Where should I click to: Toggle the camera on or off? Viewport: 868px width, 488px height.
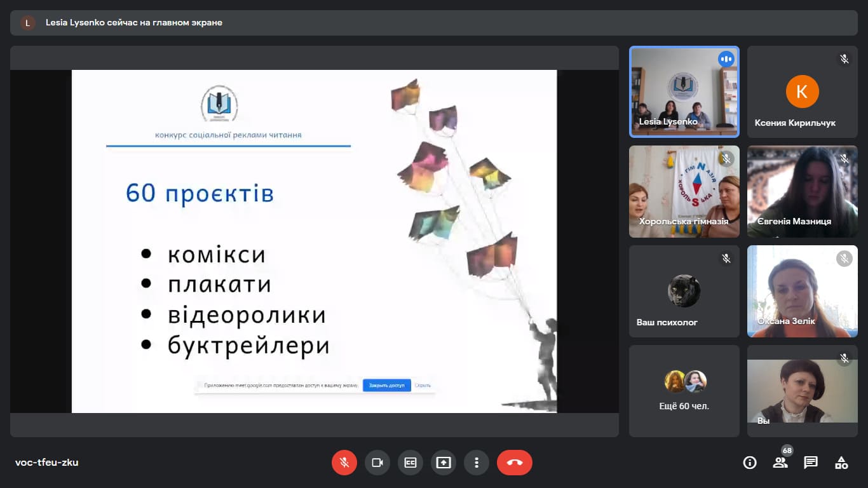pyautogui.click(x=377, y=463)
